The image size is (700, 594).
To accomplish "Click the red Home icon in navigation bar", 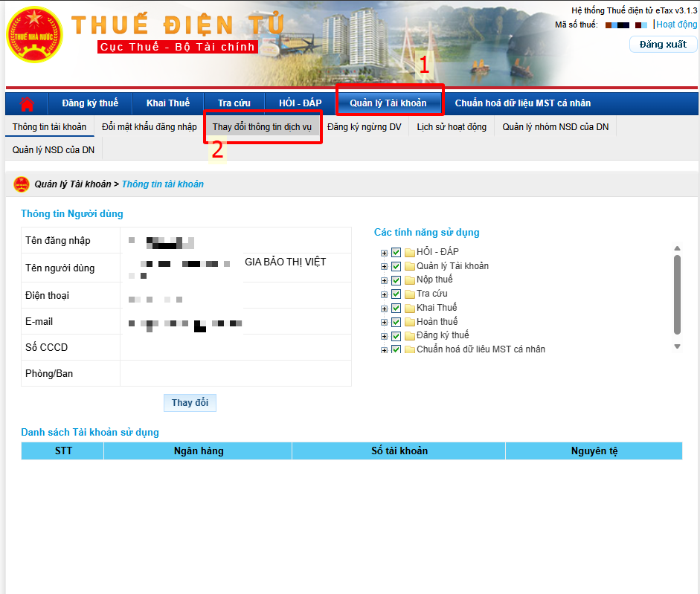I will point(28,103).
